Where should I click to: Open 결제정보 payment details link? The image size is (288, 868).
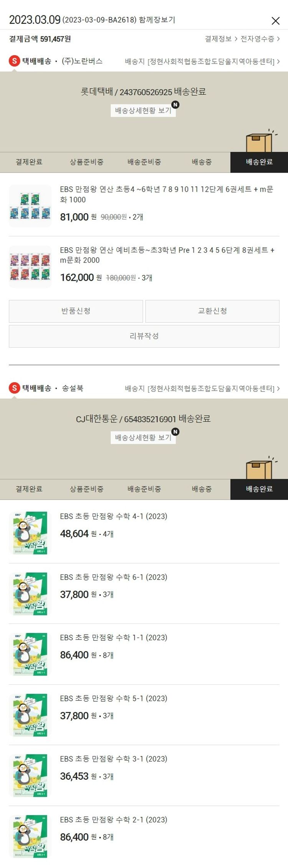click(221, 39)
